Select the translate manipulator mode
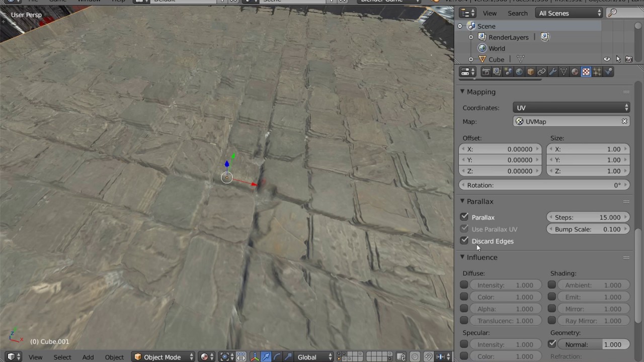This screenshot has width=644, height=362. pyautogui.click(x=266, y=357)
